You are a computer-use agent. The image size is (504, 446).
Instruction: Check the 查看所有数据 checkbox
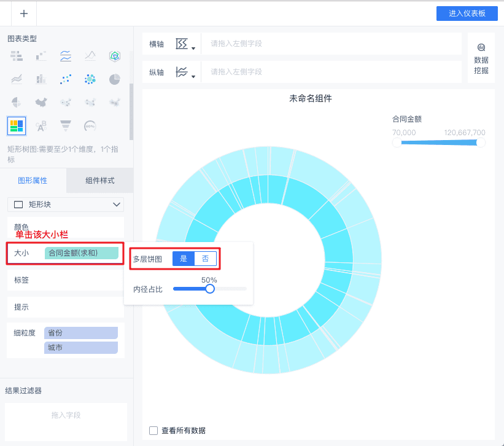tap(153, 431)
